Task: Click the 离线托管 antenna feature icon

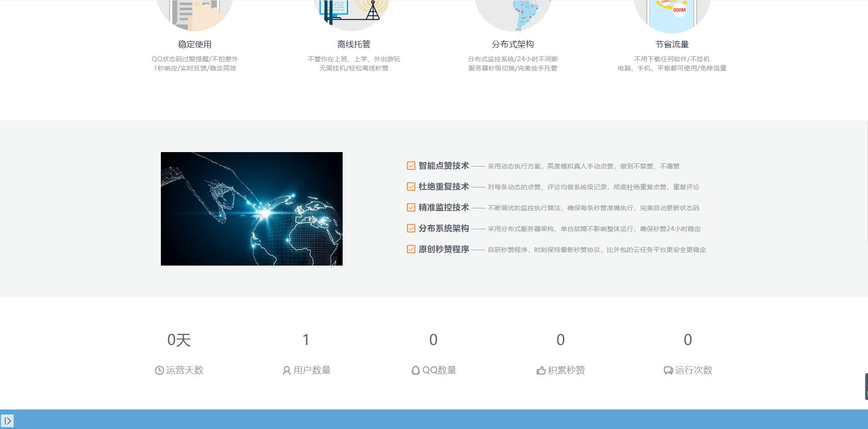Action: 354,14
